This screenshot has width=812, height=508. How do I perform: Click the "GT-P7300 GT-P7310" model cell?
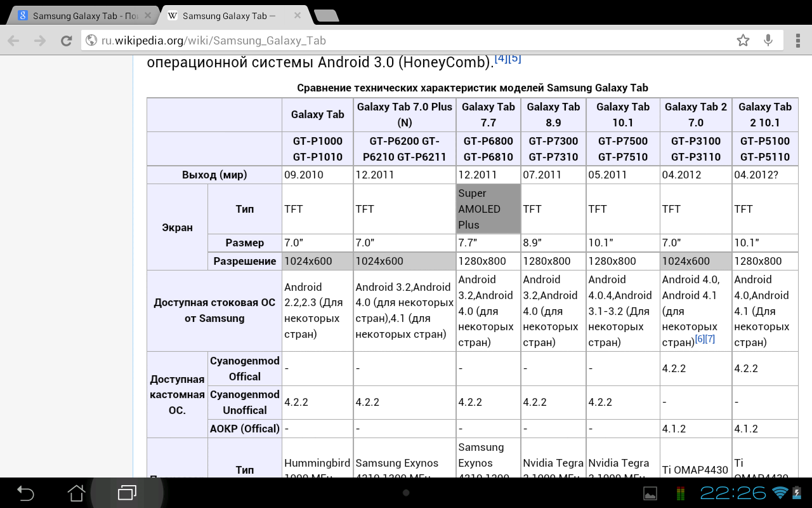pos(553,149)
